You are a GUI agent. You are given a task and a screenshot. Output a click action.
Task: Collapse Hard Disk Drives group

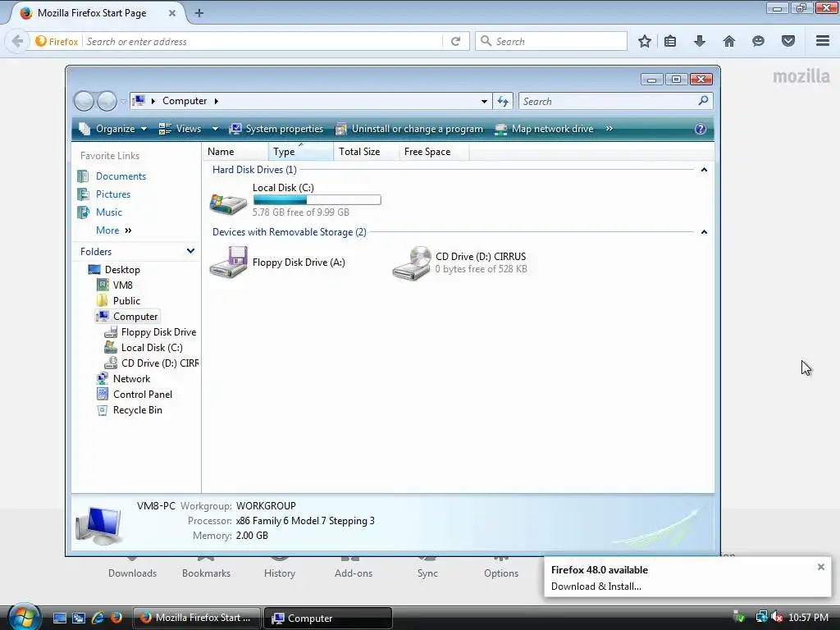coord(704,170)
